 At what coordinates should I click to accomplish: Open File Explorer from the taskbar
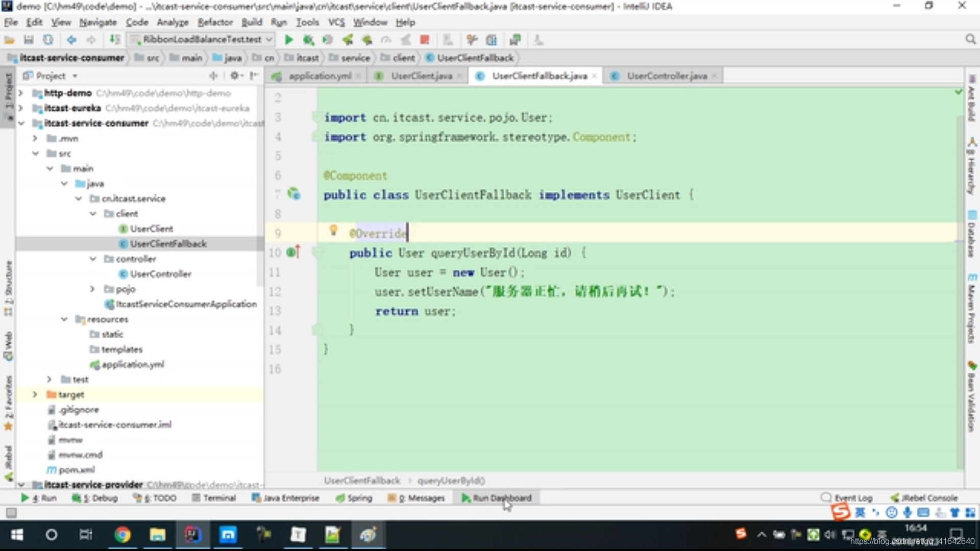[x=157, y=535]
